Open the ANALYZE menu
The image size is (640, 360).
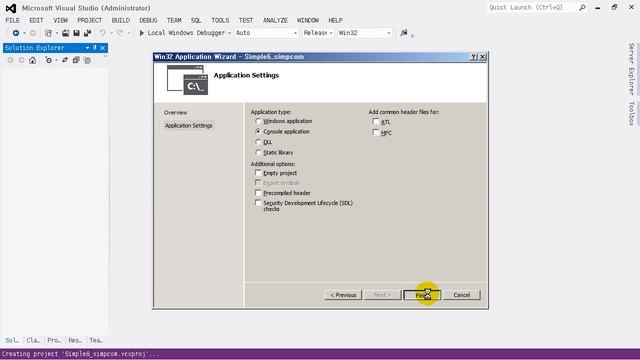point(275,20)
